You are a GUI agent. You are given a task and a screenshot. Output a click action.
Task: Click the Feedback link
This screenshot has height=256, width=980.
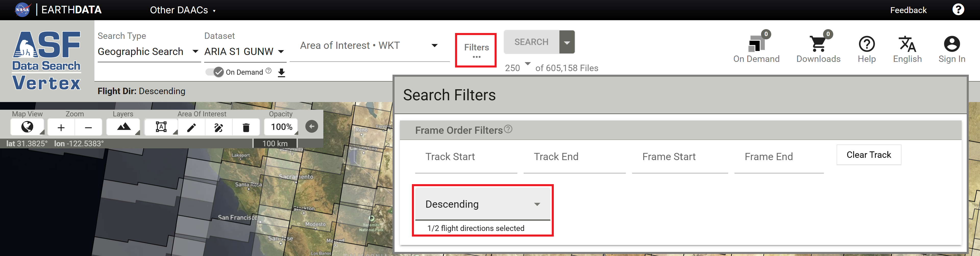coord(908,10)
